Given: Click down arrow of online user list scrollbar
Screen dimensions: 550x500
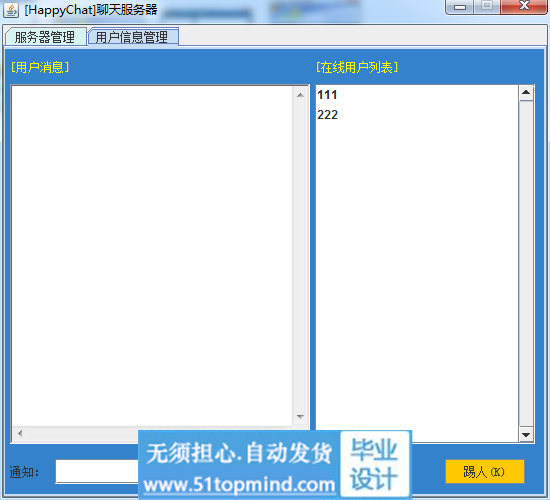Looking at the screenshot, I should tap(526, 434).
